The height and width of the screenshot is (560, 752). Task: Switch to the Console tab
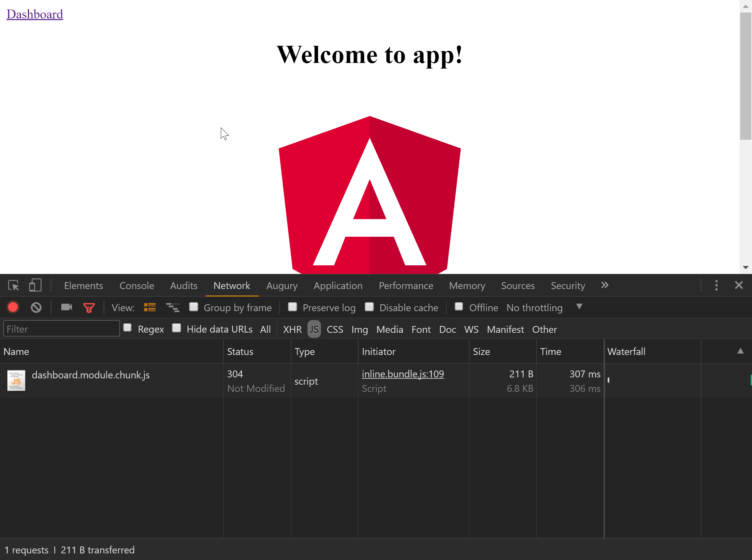(136, 286)
